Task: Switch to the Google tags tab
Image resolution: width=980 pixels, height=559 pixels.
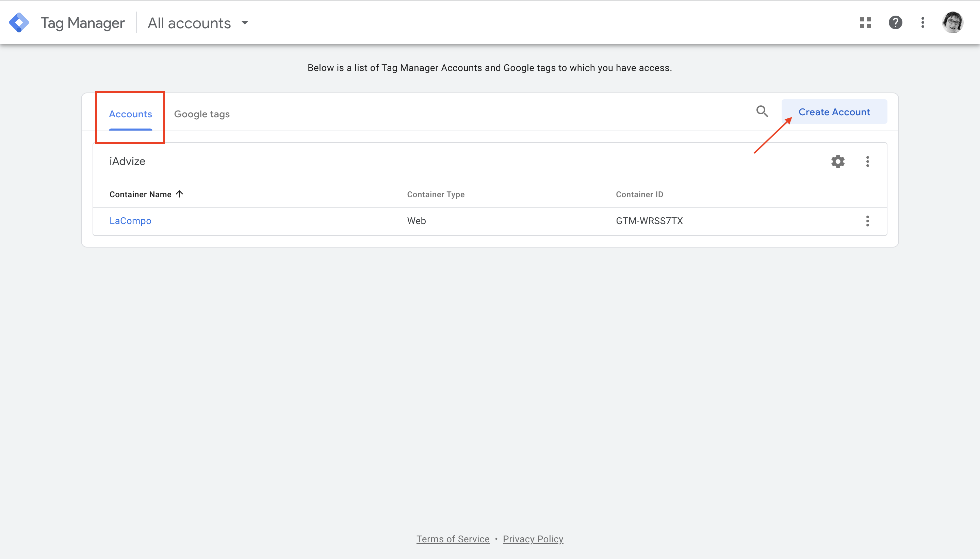Action: 202,114
